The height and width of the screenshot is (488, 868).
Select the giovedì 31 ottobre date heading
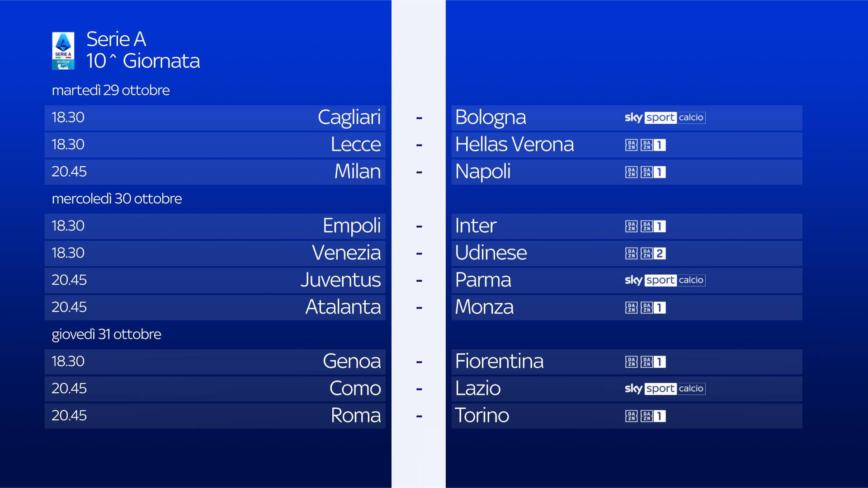(106, 334)
